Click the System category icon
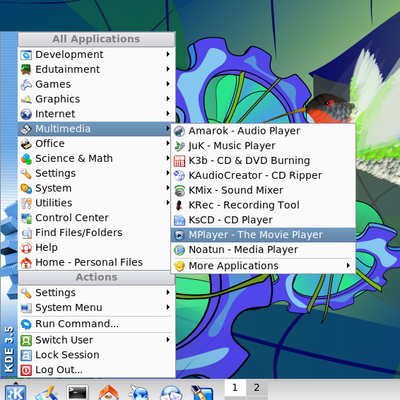The image size is (400, 400). tap(26, 188)
